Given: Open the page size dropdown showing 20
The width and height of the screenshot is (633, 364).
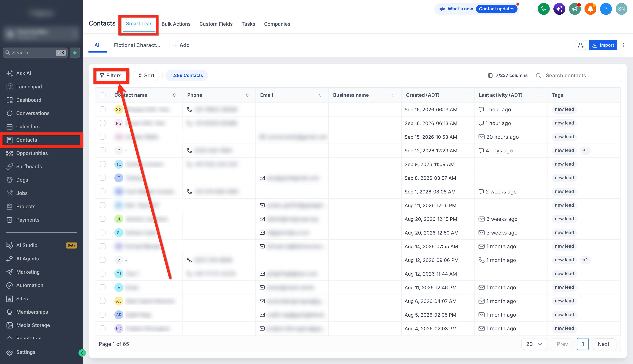Looking at the screenshot, I should 534,344.
